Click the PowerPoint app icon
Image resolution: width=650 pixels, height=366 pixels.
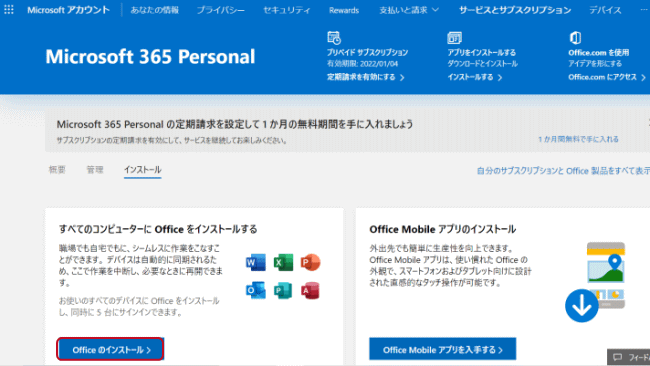310,262
